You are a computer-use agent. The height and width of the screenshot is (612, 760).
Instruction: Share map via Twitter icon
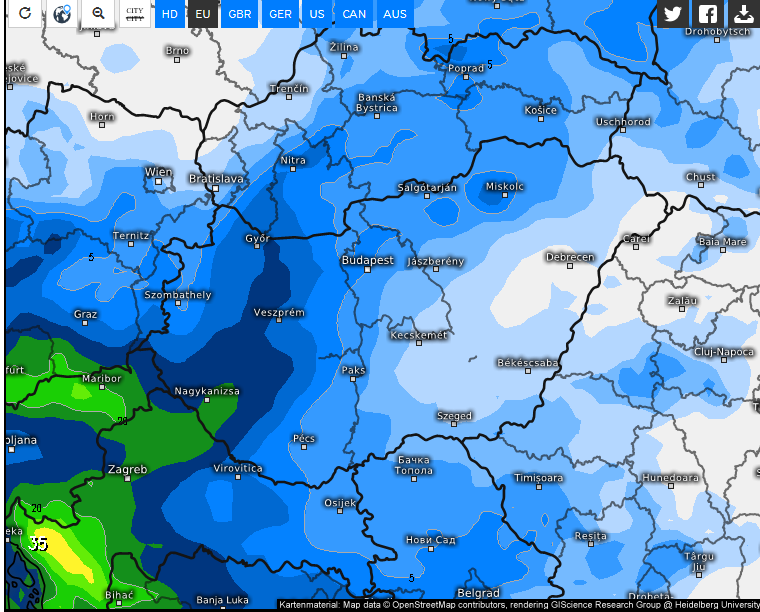point(673,13)
